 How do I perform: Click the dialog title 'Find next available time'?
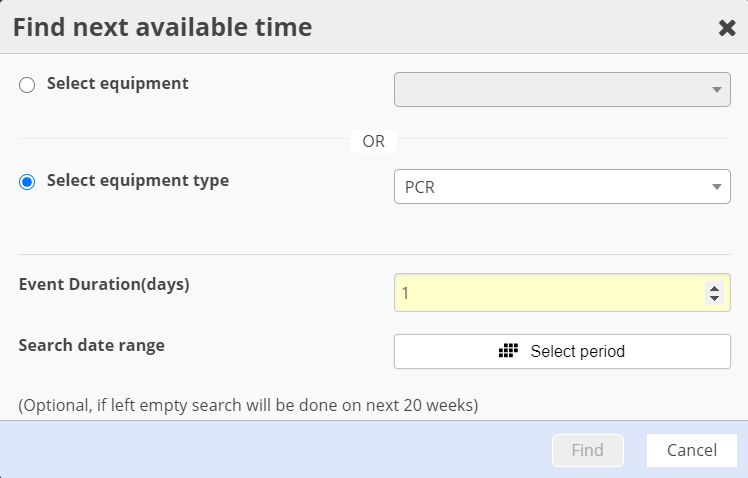(162, 27)
